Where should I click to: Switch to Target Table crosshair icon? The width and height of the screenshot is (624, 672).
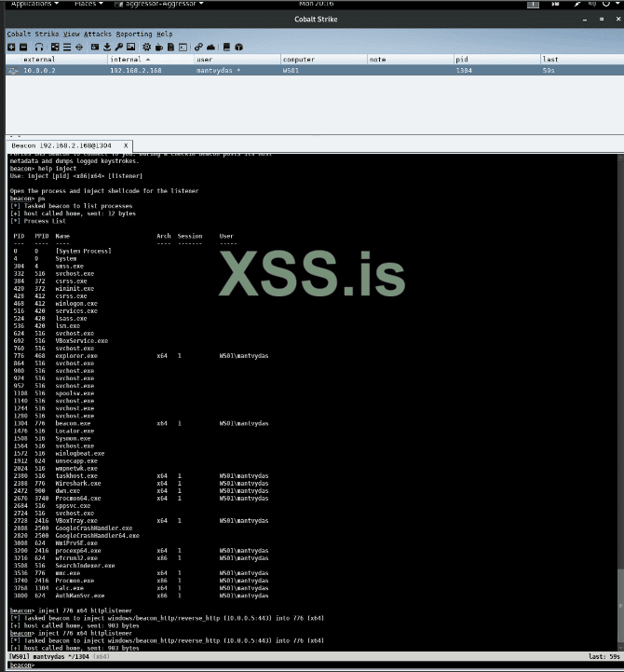[79, 48]
